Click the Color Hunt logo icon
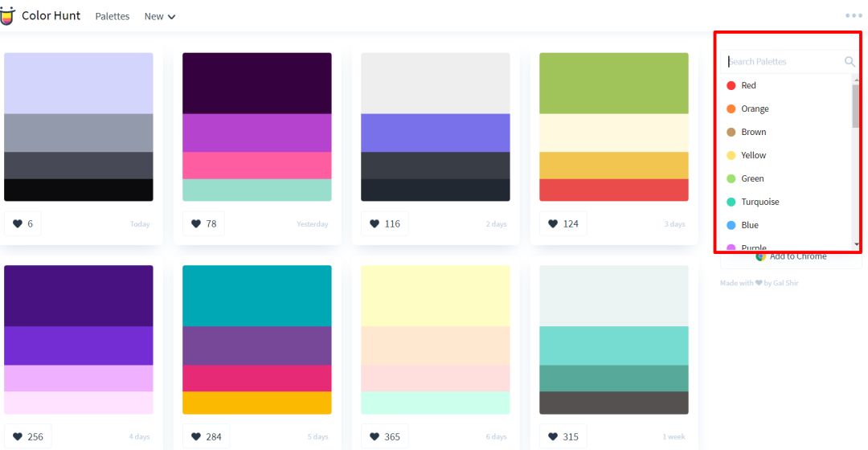This screenshot has width=868, height=450. (x=6, y=16)
